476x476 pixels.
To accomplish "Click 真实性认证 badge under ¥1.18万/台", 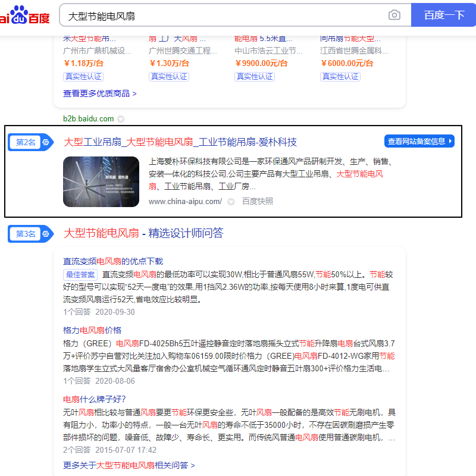I will (x=83, y=77).
